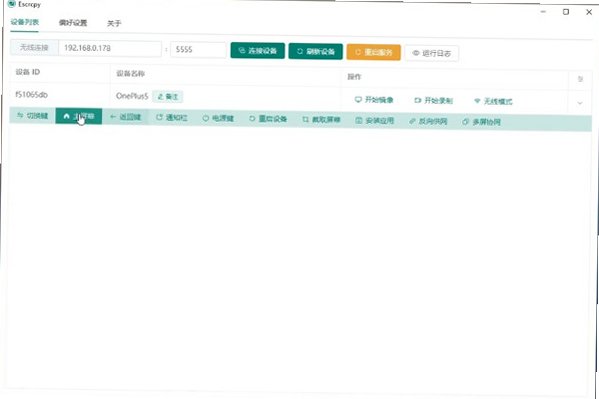Screen dimensions: 599x399
Task: Click the IP address field 192.168.0.178
Action: pyautogui.click(x=110, y=48)
